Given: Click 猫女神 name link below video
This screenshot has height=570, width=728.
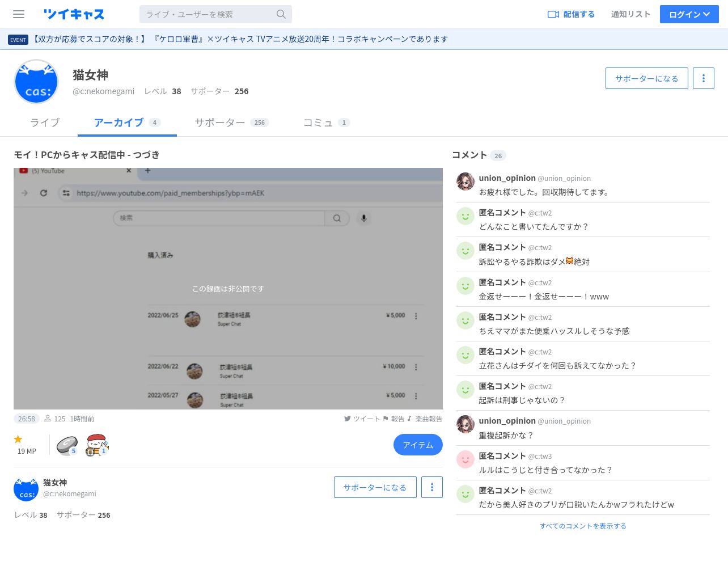Looking at the screenshot, I should (55, 483).
